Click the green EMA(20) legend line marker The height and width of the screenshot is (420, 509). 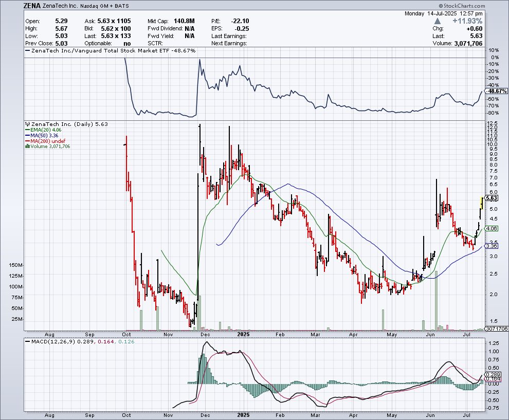[x=28, y=130]
